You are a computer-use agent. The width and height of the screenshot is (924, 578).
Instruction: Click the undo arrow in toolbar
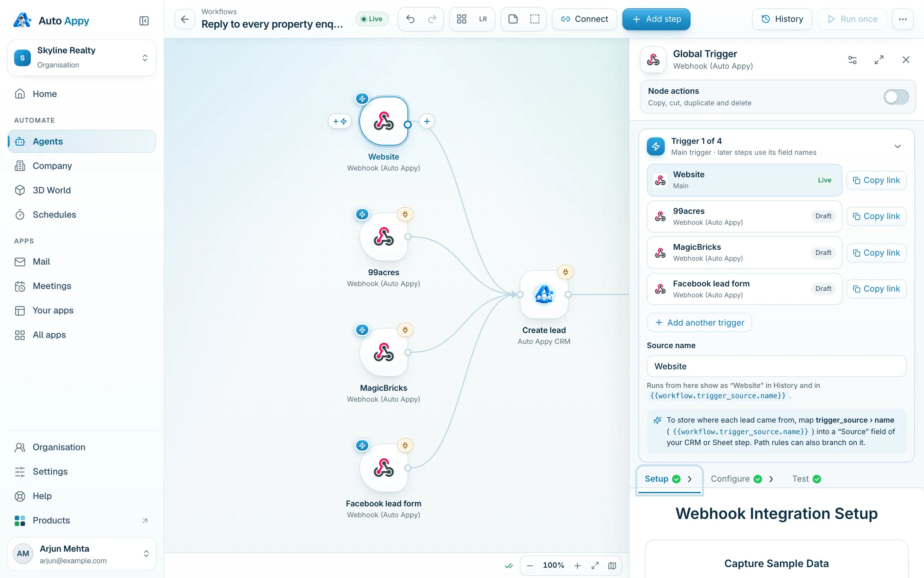click(x=410, y=19)
